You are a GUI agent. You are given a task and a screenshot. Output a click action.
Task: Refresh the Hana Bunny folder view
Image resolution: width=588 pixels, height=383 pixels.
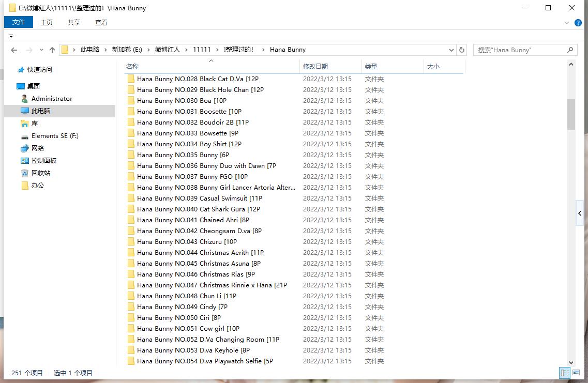(462, 50)
